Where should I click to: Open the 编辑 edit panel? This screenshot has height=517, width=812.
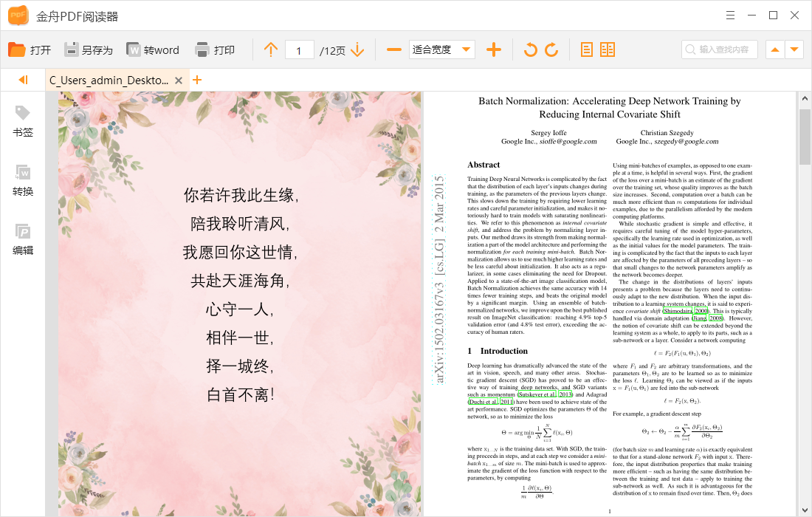point(23,240)
